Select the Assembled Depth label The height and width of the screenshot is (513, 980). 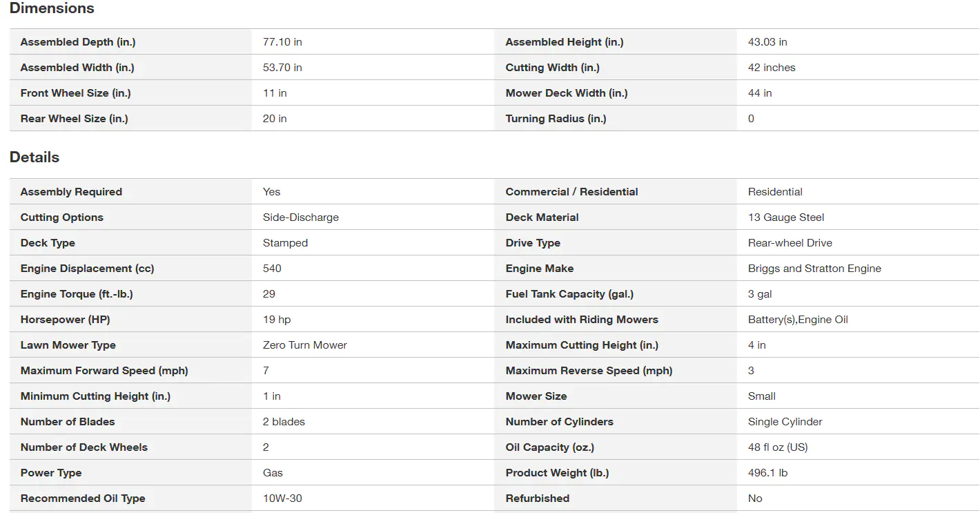coord(78,42)
